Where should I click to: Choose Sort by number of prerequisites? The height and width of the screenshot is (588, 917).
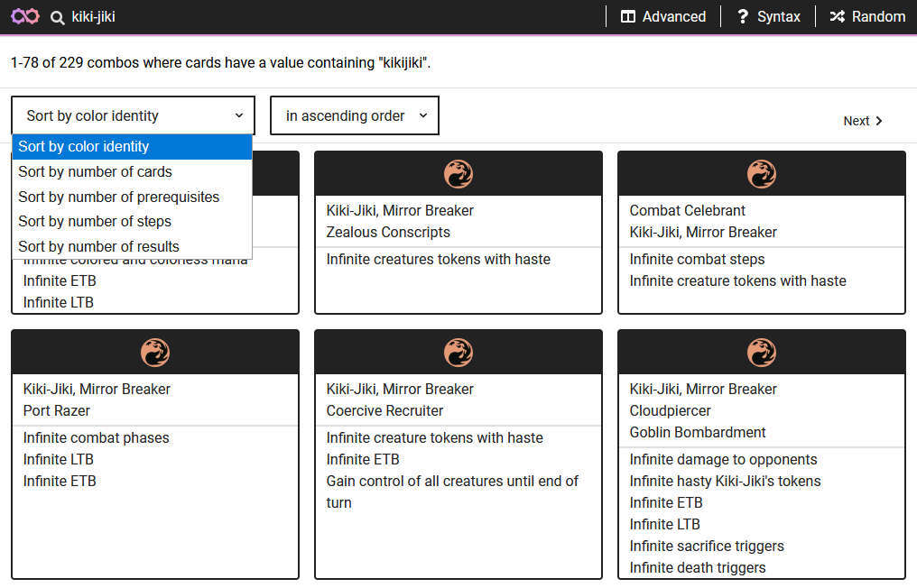pos(118,197)
